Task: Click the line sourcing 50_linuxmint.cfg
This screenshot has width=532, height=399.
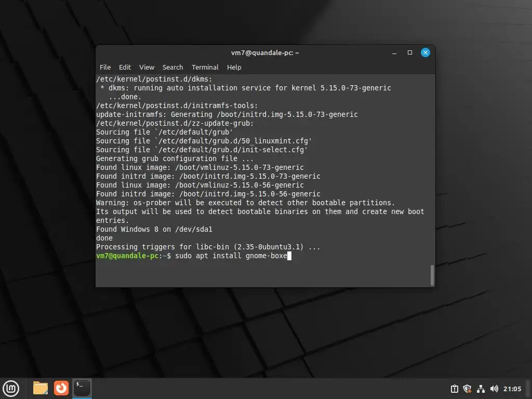Action: pyautogui.click(x=204, y=141)
